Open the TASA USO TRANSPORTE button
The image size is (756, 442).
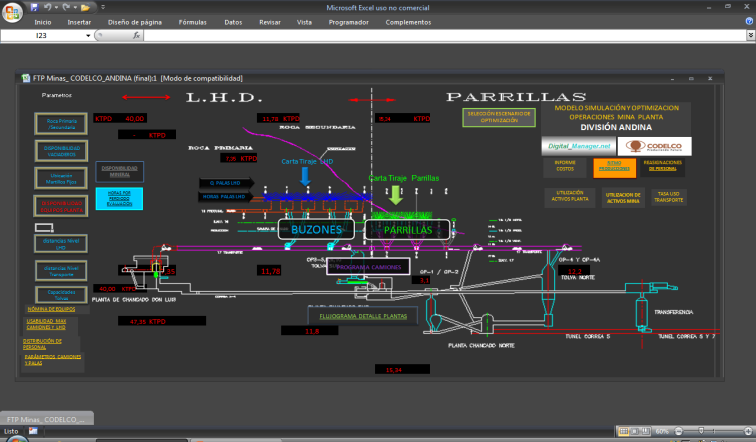pos(668,197)
